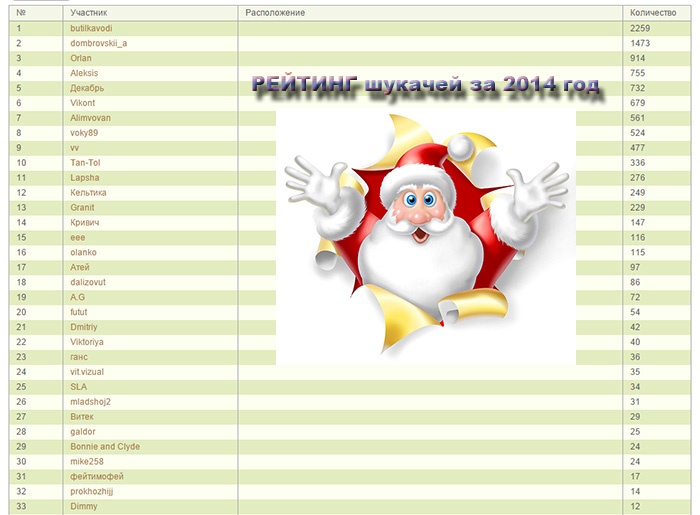
Task: Open the Aleksis profile link
Action: 84,73
